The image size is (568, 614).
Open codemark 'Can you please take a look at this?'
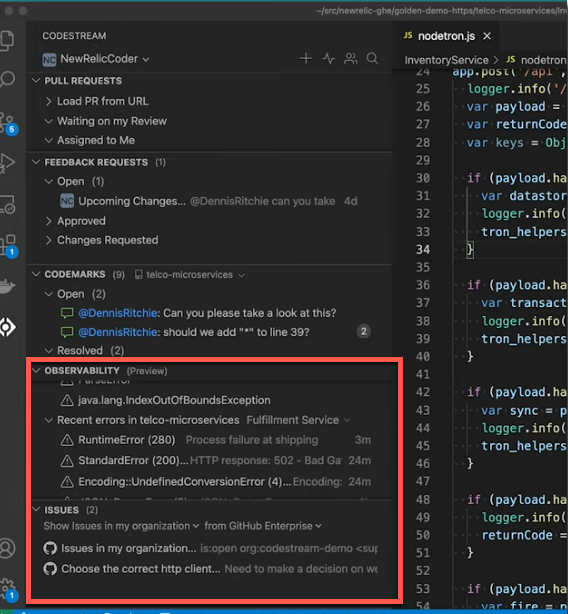click(209, 313)
